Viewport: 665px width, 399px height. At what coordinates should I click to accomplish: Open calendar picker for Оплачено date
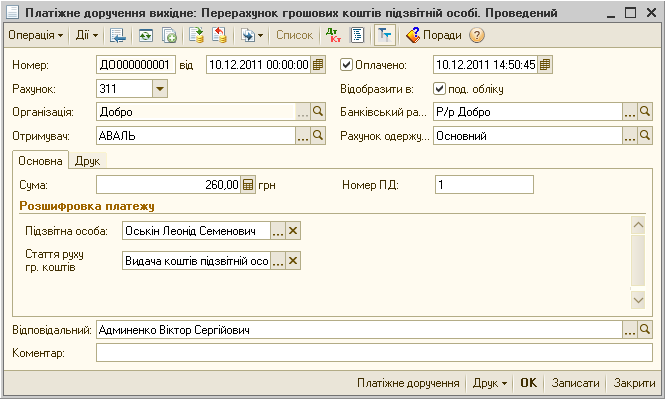coord(545,65)
